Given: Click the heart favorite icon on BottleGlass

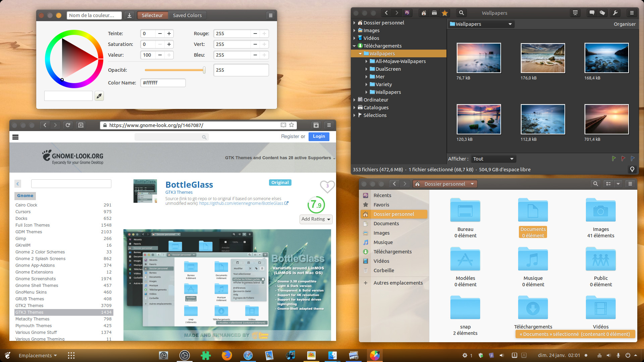Looking at the screenshot, I should 327,186.
